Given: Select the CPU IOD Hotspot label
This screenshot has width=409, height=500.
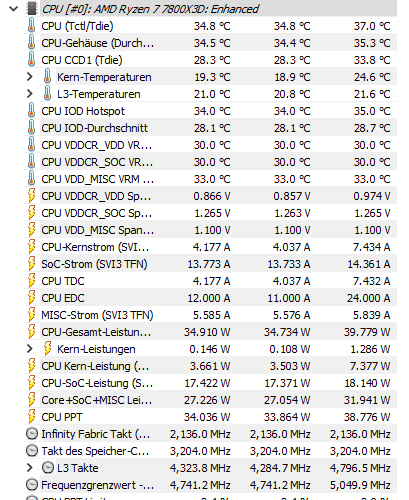Looking at the screenshot, I should tap(83, 111).
